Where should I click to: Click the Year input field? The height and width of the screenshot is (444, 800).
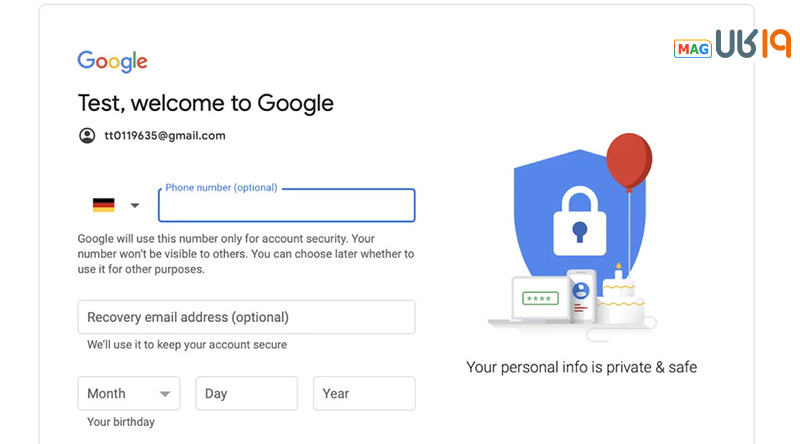tap(364, 393)
